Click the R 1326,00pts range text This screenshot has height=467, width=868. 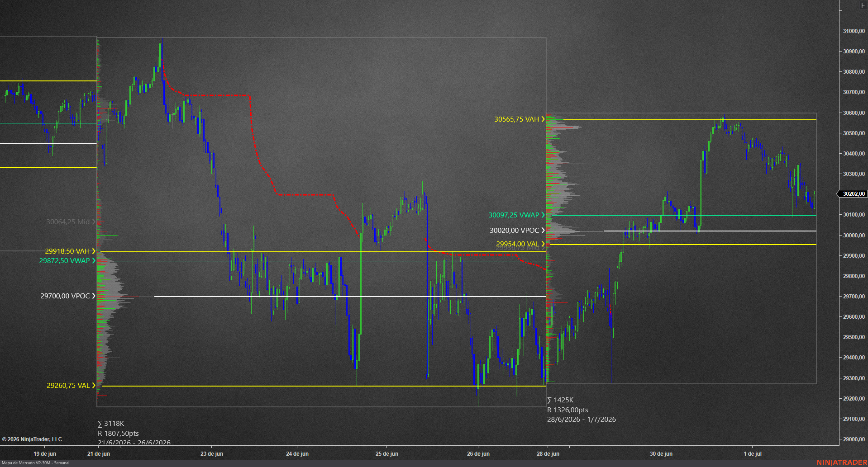[568, 410]
